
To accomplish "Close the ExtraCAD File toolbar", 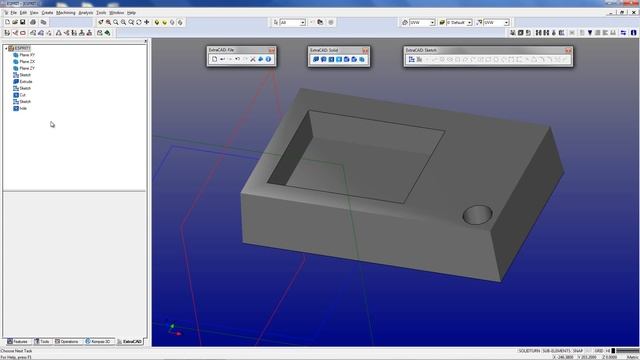I will [271, 50].
